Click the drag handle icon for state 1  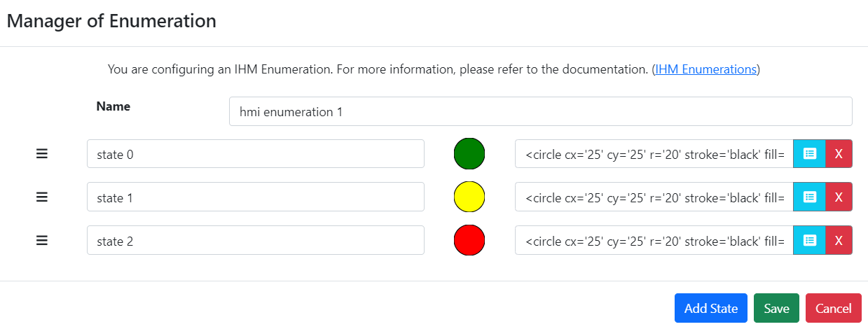[42, 197]
